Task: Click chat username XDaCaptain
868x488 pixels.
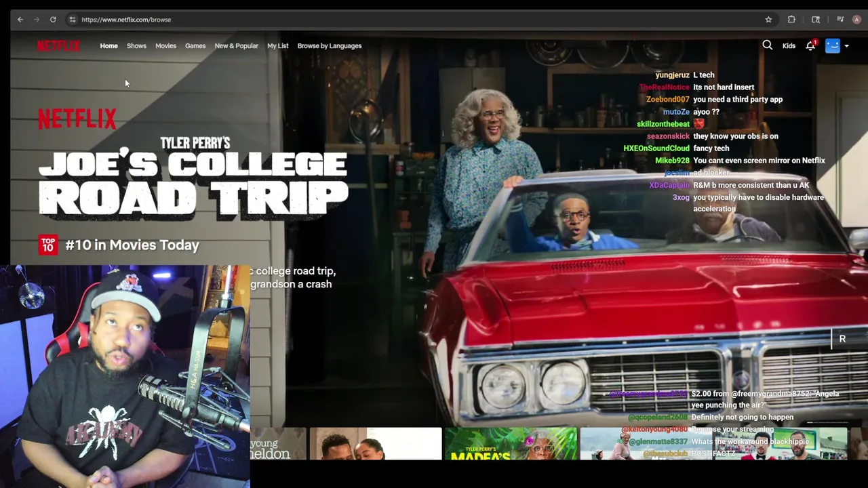Action: (669, 185)
